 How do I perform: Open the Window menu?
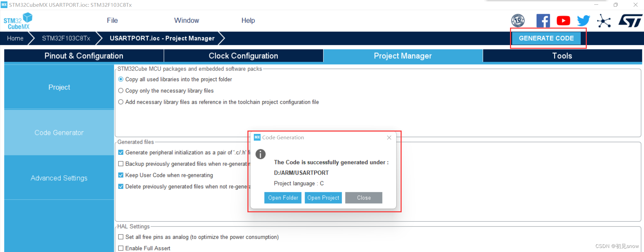[x=187, y=21]
